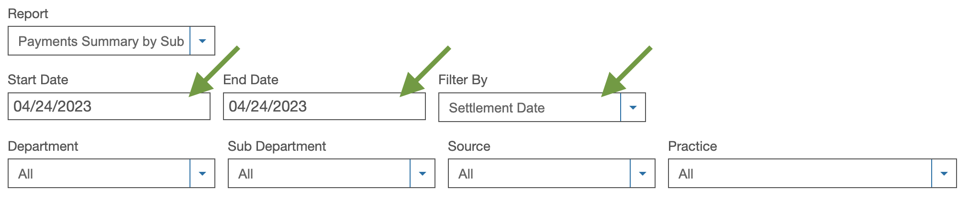Viewport: 980px width, 202px height.
Task: Open the Filter By dropdown arrow
Action: point(633,108)
